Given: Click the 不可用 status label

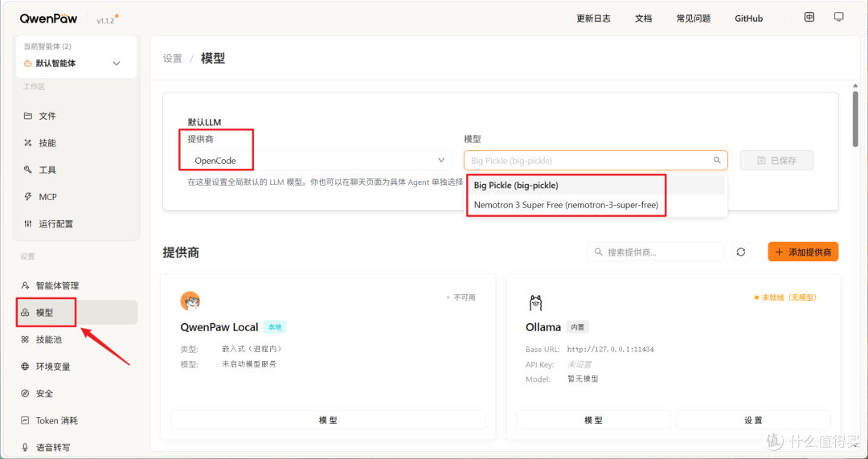Looking at the screenshot, I should (461, 297).
